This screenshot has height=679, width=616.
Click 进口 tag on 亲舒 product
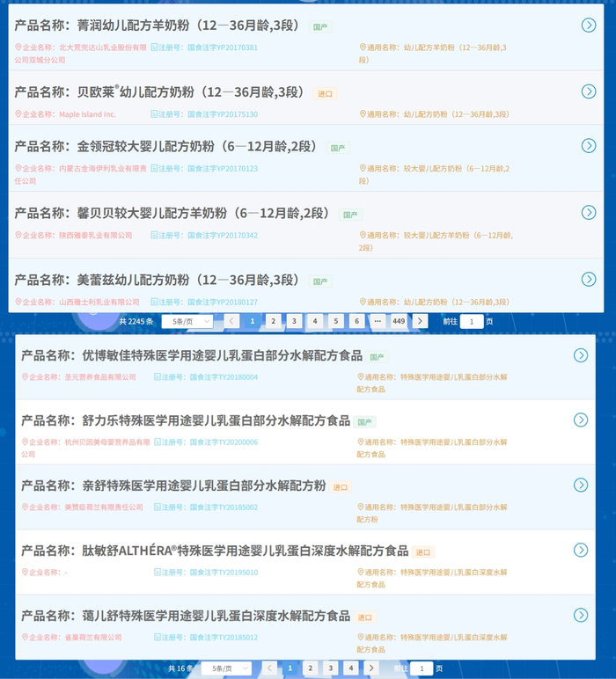pyautogui.click(x=340, y=487)
